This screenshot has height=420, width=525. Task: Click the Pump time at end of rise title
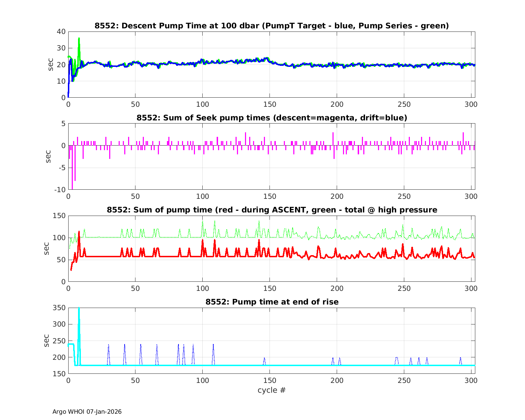pyautogui.click(x=272, y=302)
